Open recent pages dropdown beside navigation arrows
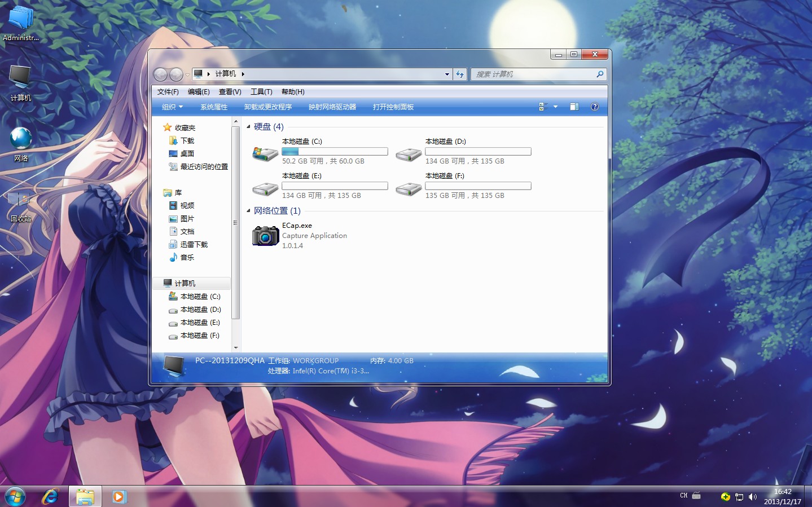812x507 pixels. click(187, 74)
